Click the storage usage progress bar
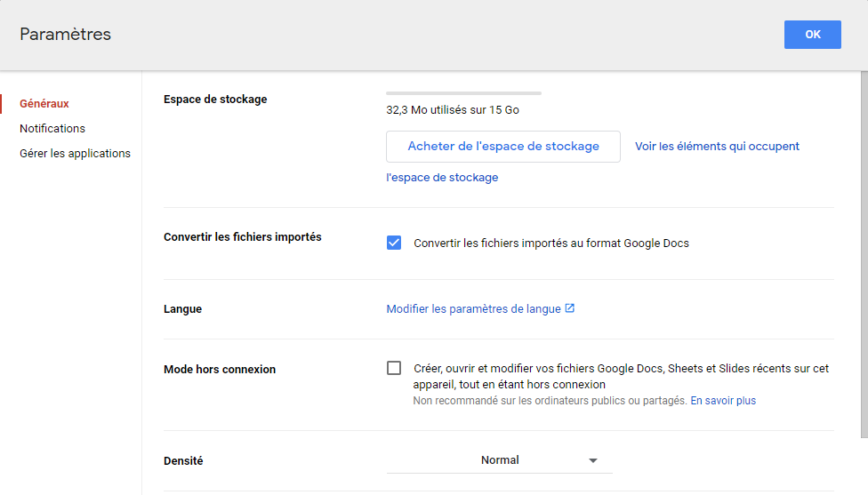The width and height of the screenshot is (868, 495). [463, 92]
